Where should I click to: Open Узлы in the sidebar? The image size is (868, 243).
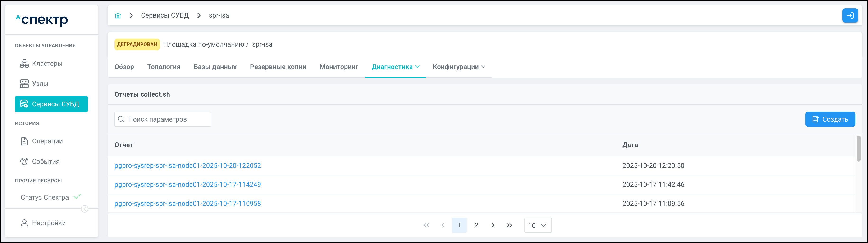click(x=40, y=84)
